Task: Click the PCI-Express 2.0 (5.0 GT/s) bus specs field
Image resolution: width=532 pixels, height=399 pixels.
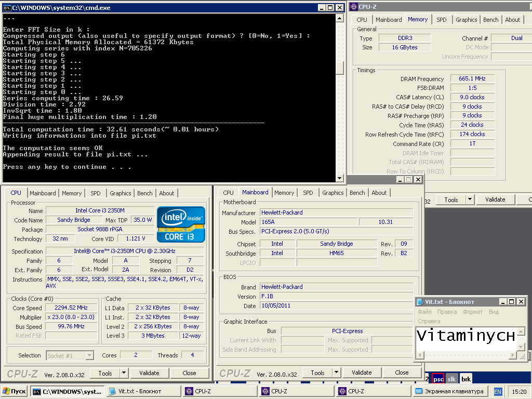Action: pos(337,231)
